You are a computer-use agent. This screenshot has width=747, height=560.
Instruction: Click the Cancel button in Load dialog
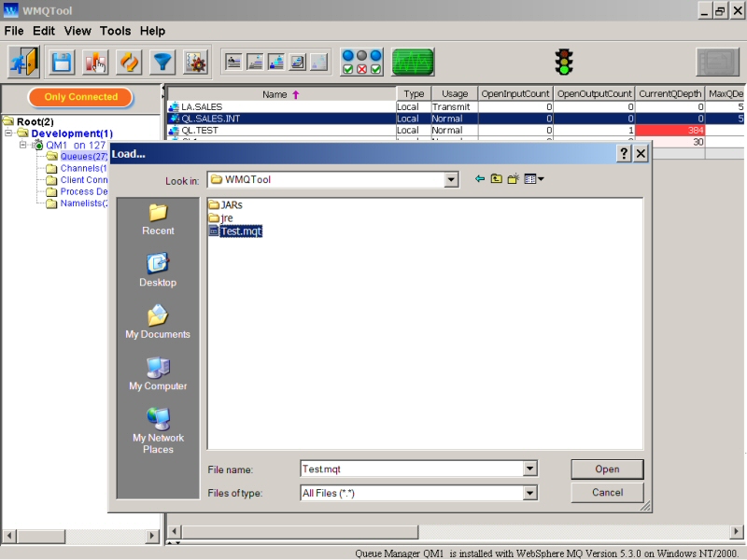tap(607, 493)
